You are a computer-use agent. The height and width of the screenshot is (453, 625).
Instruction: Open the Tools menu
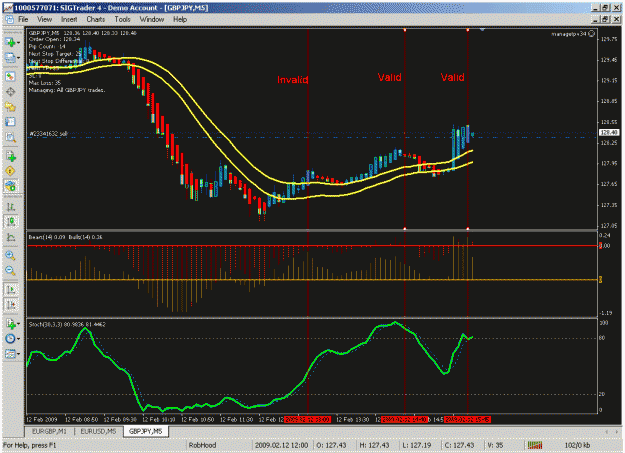click(x=122, y=19)
